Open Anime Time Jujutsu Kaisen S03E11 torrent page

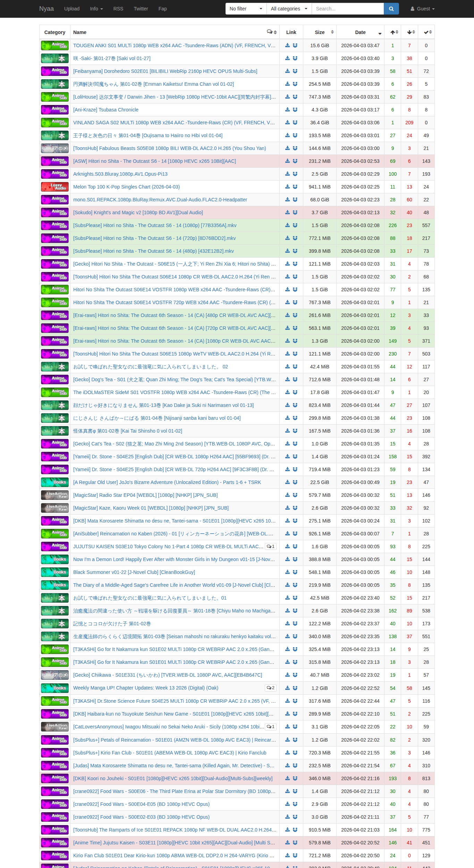[x=175, y=843]
